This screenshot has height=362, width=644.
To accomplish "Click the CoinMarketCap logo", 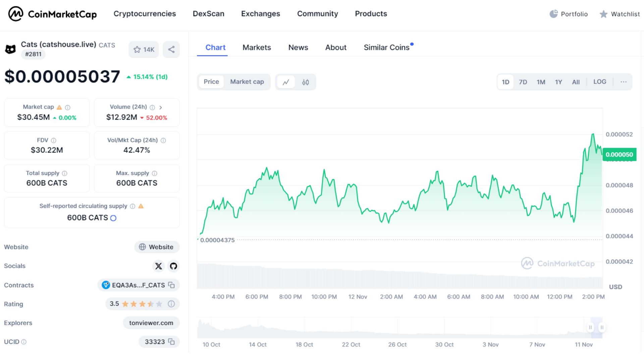I will pyautogui.click(x=52, y=14).
